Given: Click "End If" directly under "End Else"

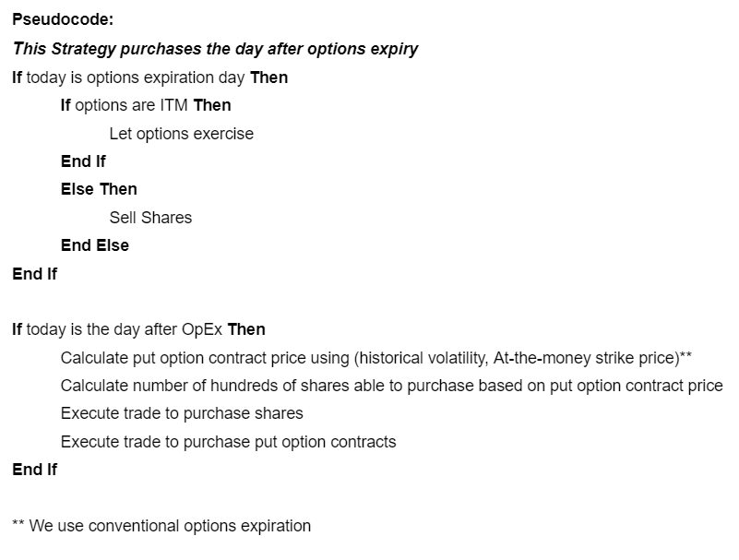Looking at the screenshot, I should point(34,273).
